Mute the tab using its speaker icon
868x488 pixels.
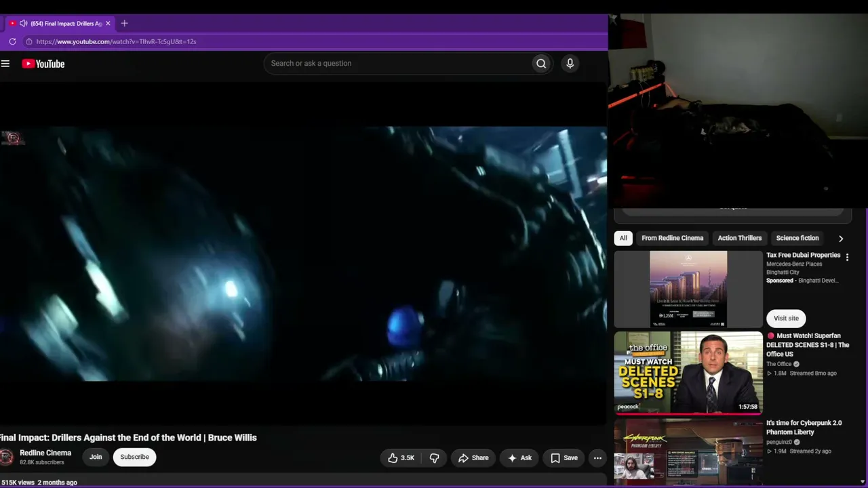23,23
